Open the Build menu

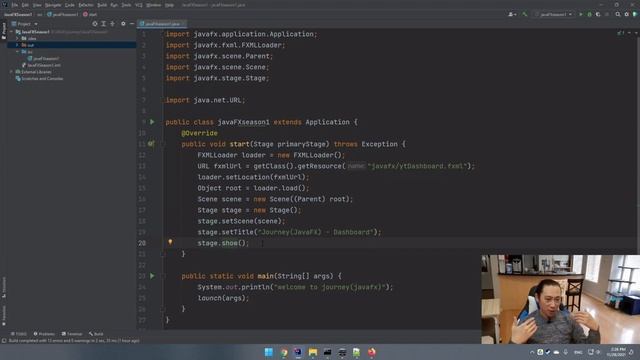pos(102,5)
